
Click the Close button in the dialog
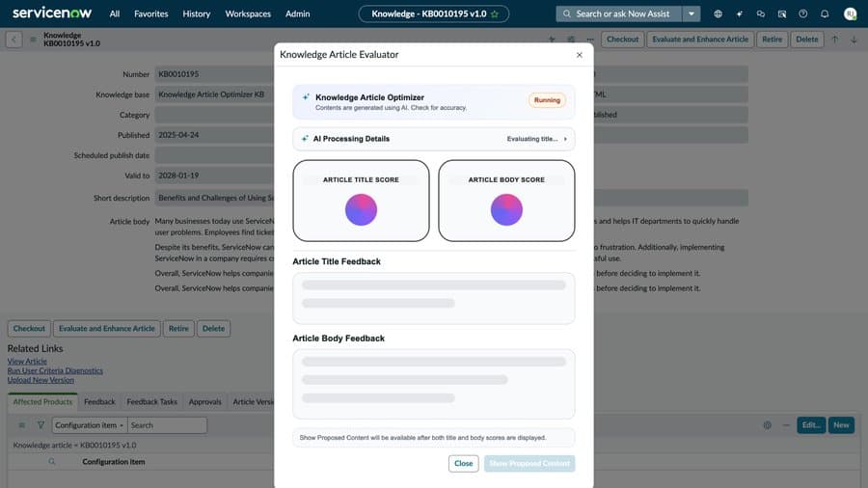(463, 463)
